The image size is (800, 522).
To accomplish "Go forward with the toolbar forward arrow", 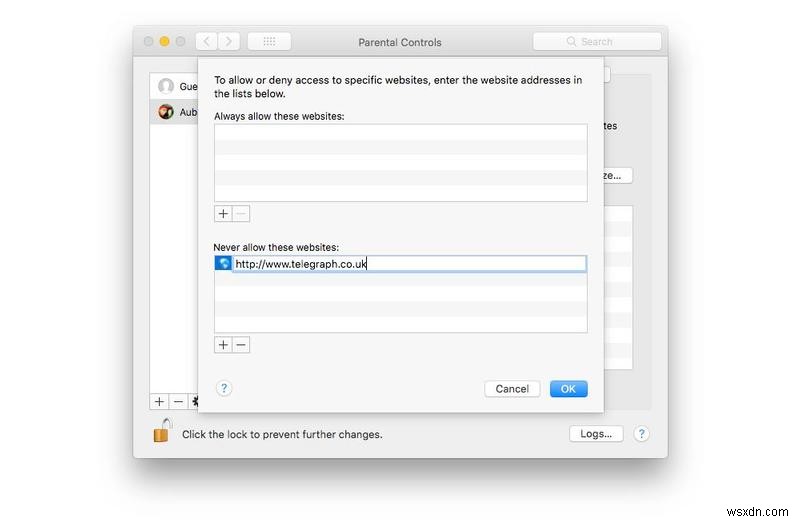I will [230, 41].
